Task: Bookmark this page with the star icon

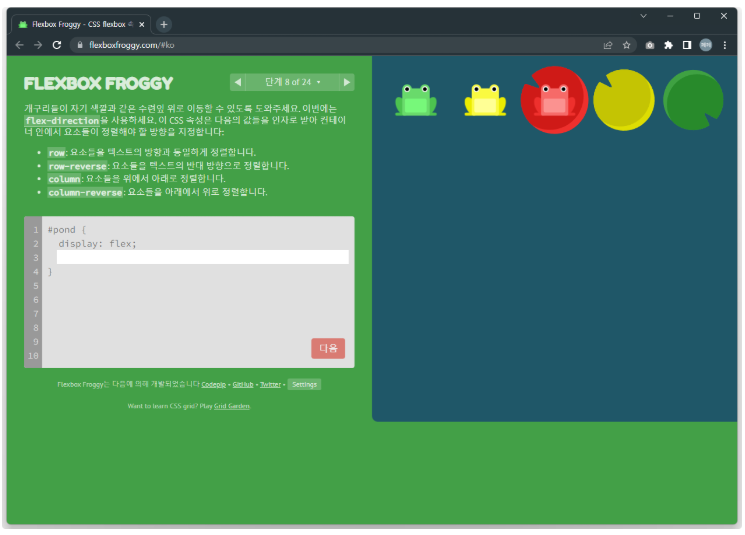Action: [x=626, y=45]
